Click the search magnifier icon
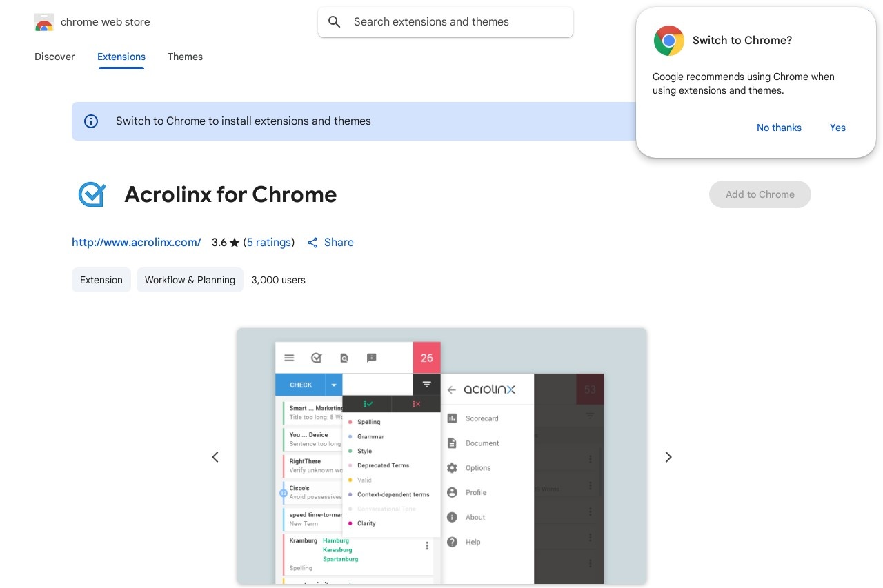 pyautogui.click(x=335, y=22)
